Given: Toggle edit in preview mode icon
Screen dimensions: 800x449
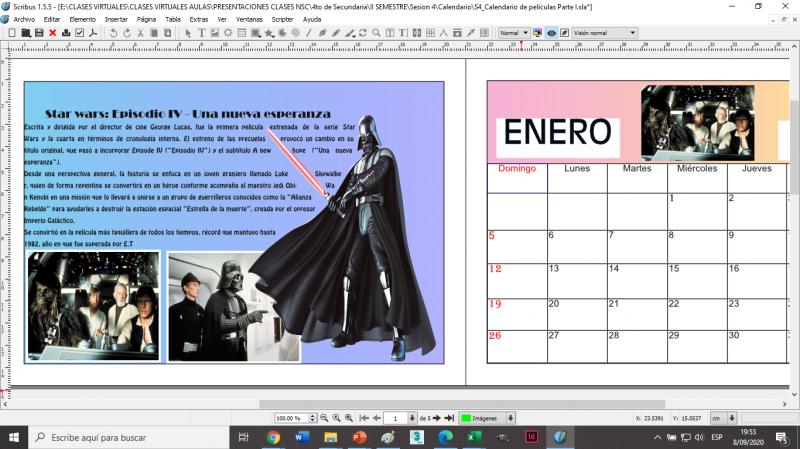Looking at the screenshot, I should pyautogui.click(x=564, y=33).
